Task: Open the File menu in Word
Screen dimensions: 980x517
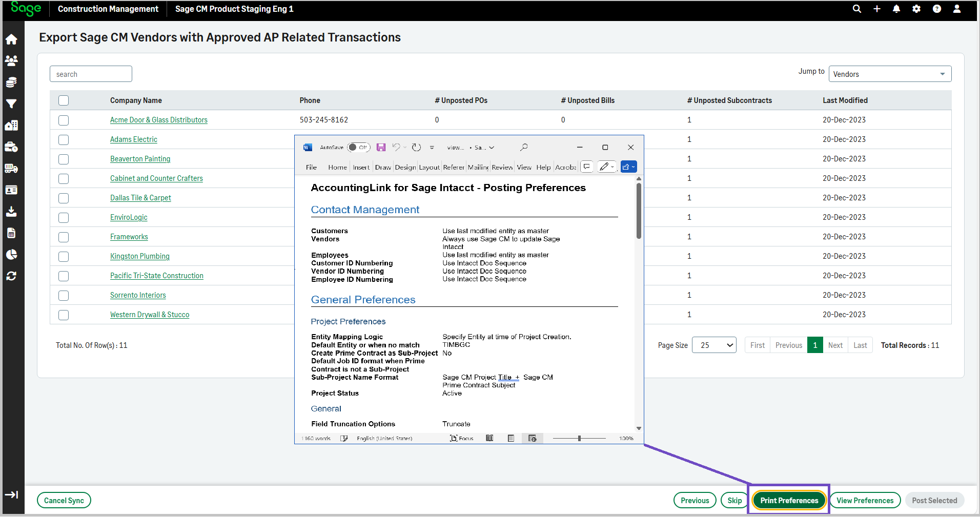Action: (311, 168)
